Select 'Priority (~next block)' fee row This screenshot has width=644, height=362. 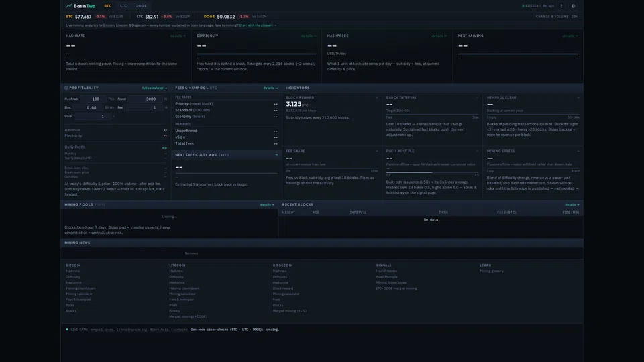coord(226,104)
